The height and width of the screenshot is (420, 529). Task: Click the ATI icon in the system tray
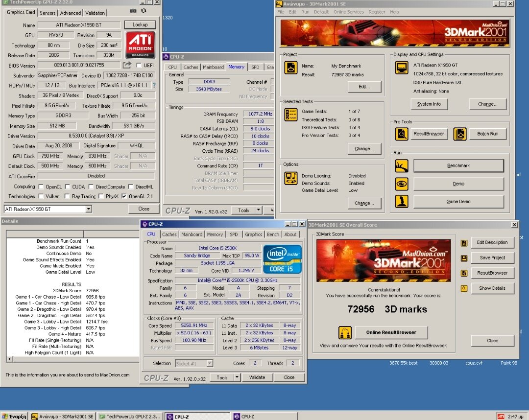click(501, 417)
